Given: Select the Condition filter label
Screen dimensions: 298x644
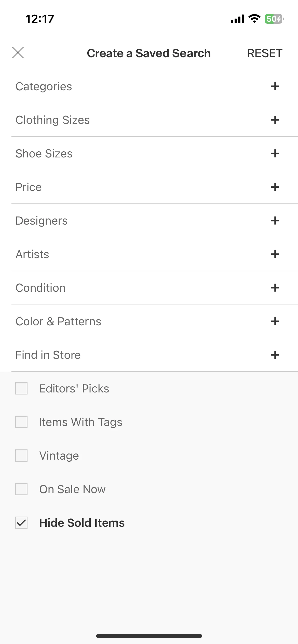Looking at the screenshot, I should point(40,288).
